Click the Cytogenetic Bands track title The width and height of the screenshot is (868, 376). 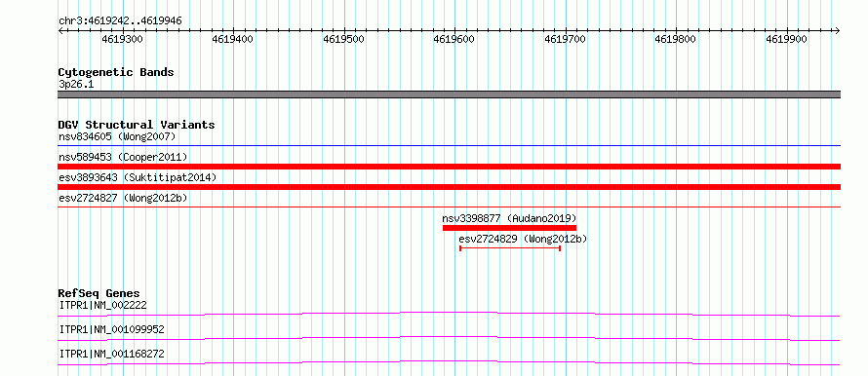pyautogui.click(x=116, y=72)
